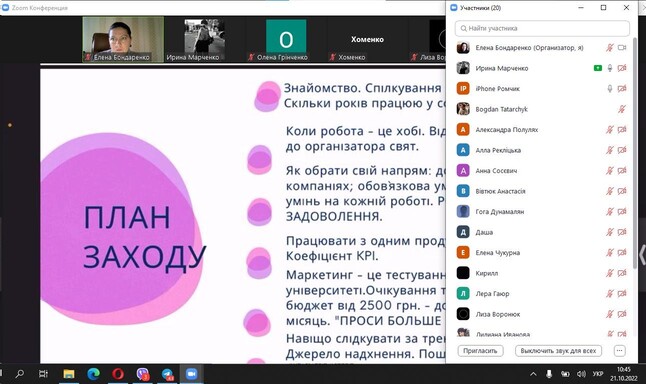Open Opera browser in the taskbar
The width and height of the screenshot is (646, 384).
(118, 374)
